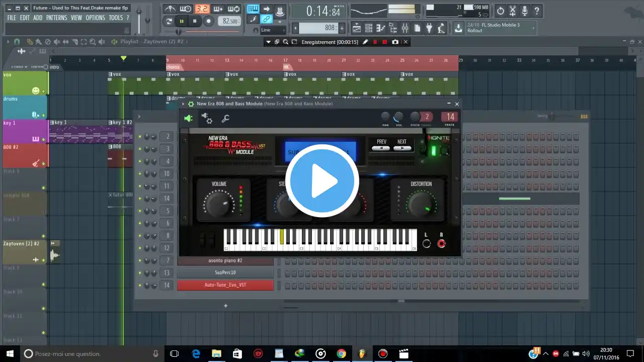
Task: Click the NEXT preset button in plugin
Action: [402, 148]
